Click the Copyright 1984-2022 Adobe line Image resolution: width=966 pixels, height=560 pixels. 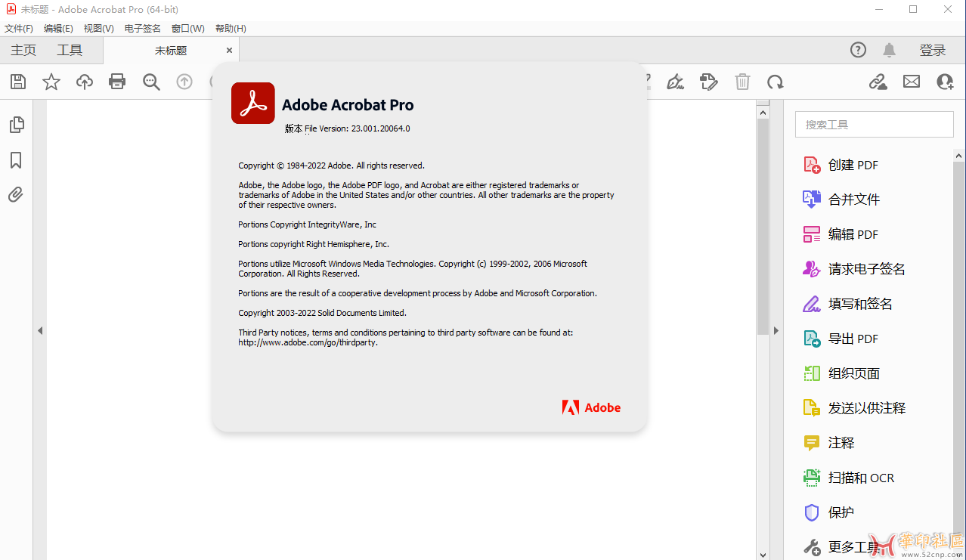(331, 166)
